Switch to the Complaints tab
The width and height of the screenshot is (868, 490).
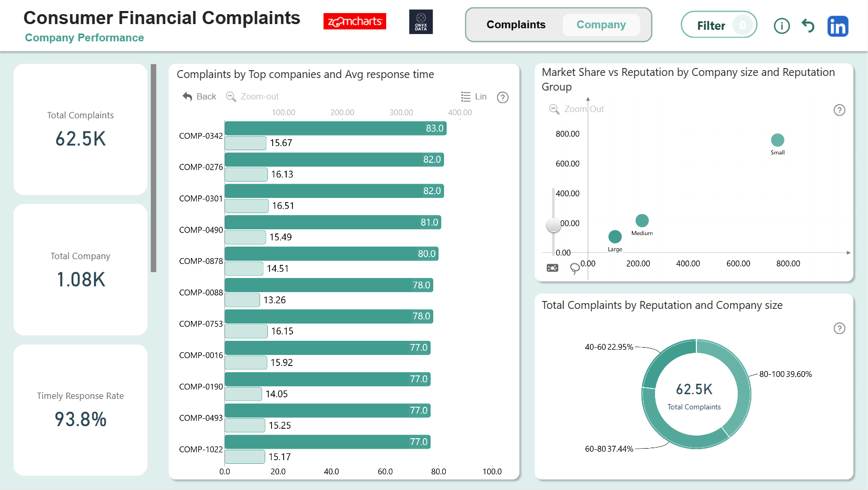[516, 25]
